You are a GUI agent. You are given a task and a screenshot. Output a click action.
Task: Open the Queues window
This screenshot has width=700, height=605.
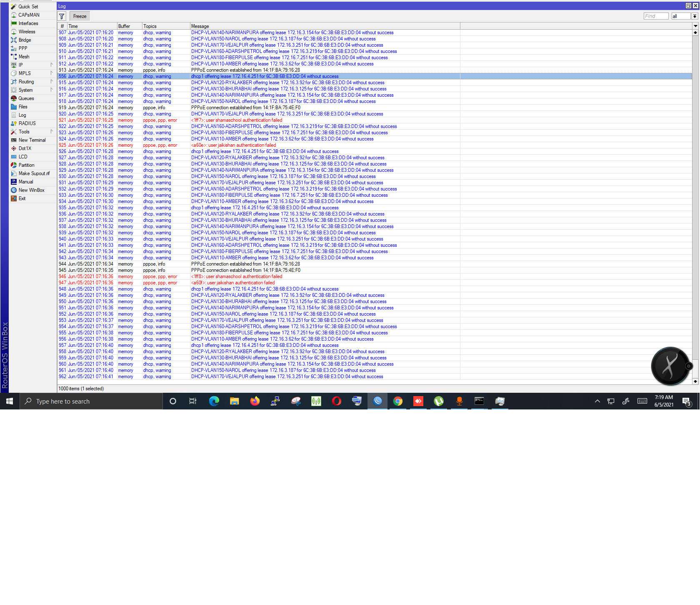pos(26,98)
